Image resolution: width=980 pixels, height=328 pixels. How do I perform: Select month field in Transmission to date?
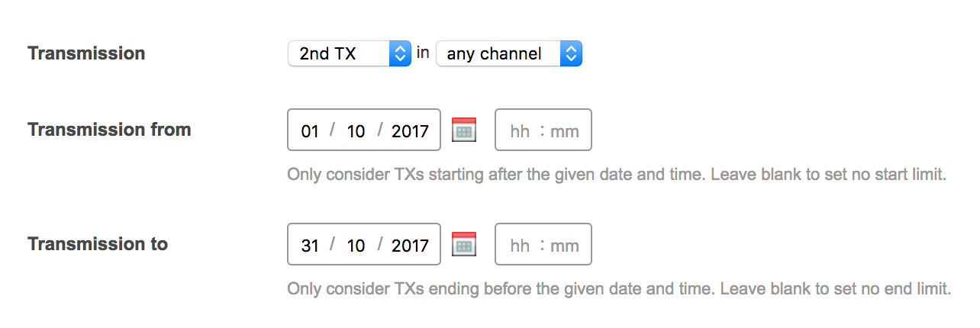pos(356,246)
